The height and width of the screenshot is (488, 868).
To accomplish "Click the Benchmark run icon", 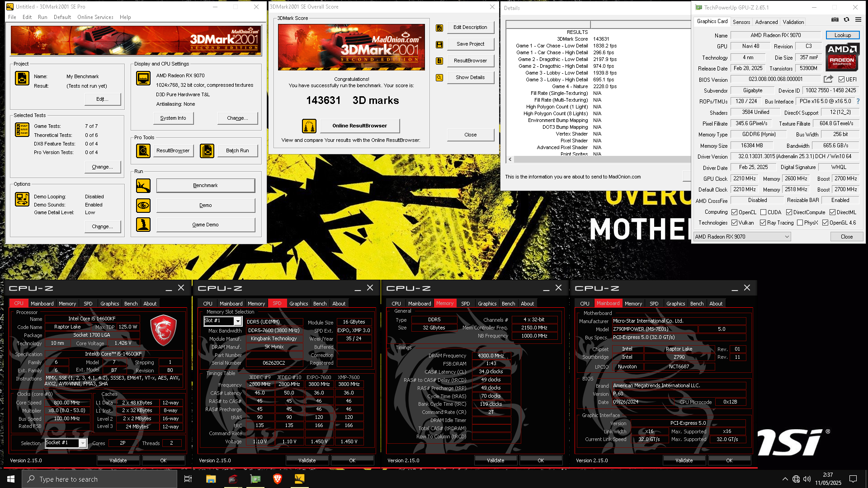I will tap(143, 185).
